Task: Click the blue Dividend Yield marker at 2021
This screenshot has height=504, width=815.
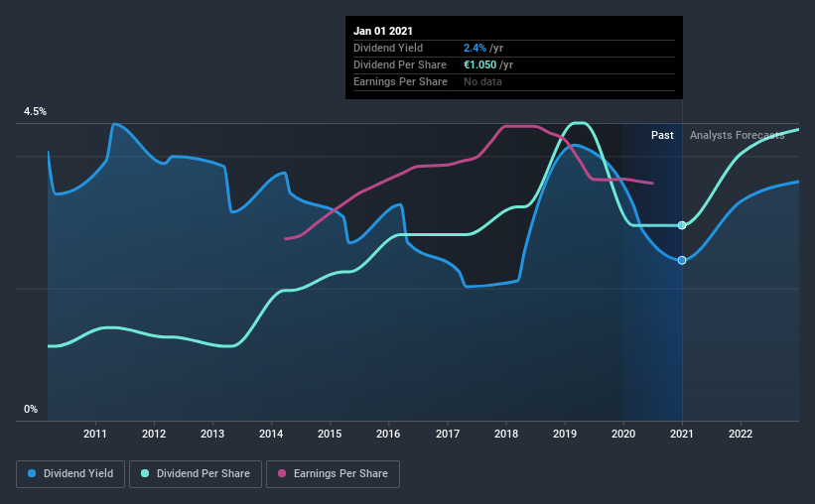Action: [x=682, y=260]
